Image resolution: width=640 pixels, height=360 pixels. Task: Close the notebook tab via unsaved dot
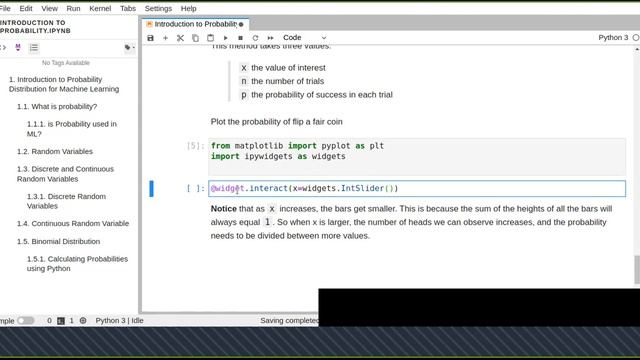point(241,24)
